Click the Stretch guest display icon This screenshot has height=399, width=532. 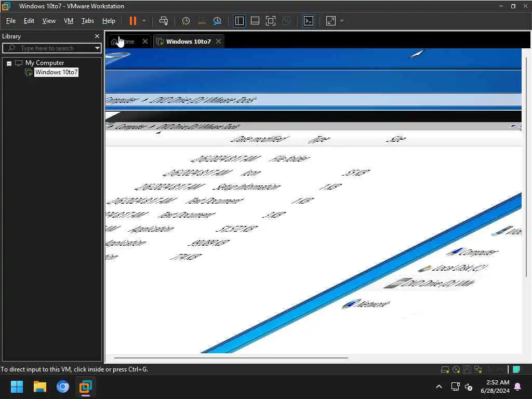pyautogui.click(x=331, y=21)
